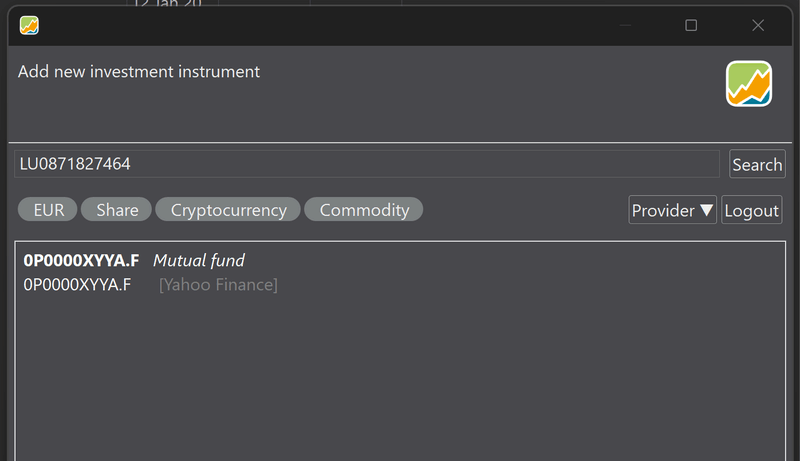
Task: Toggle the EUR currency filter
Action: click(x=48, y=210)
